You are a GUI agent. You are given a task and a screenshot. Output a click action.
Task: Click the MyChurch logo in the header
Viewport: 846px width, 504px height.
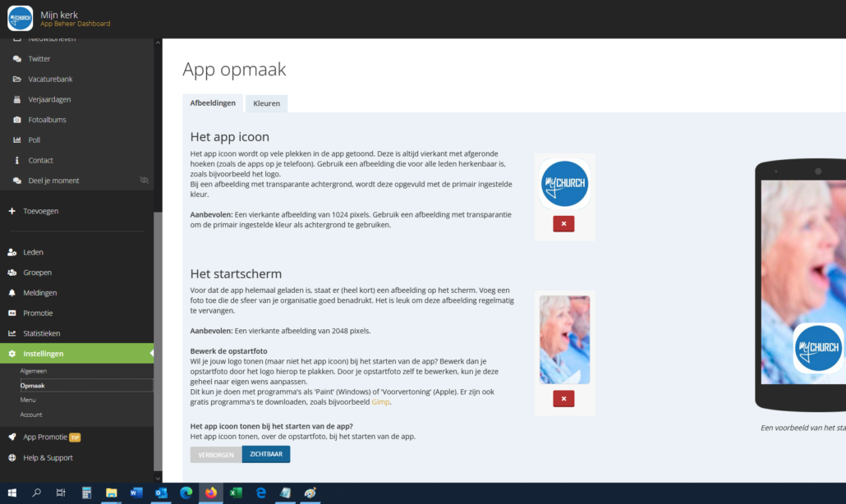tap(20, 18)
